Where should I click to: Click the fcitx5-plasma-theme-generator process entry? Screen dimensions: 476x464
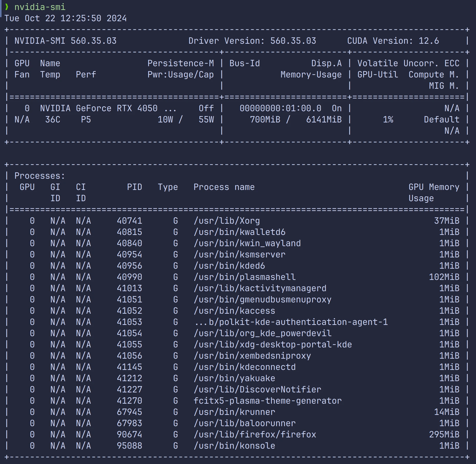pos(267,401)
